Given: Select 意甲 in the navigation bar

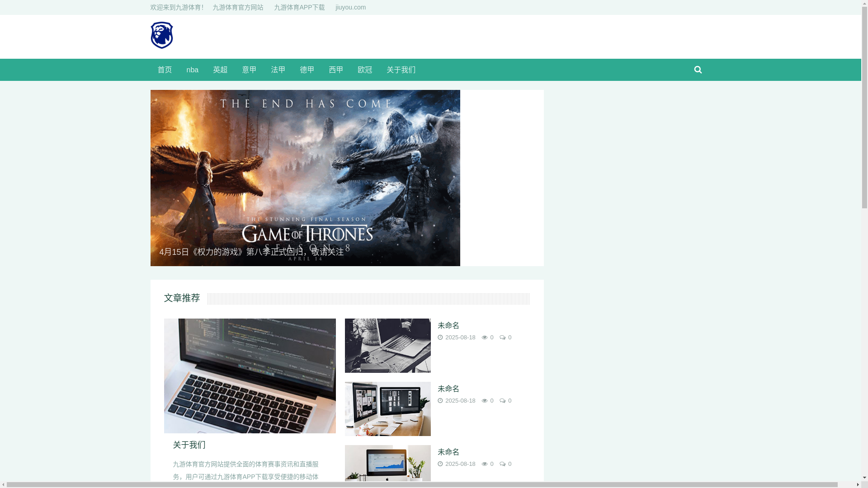Looking at the screenshot, I should (x=249, y=70).
